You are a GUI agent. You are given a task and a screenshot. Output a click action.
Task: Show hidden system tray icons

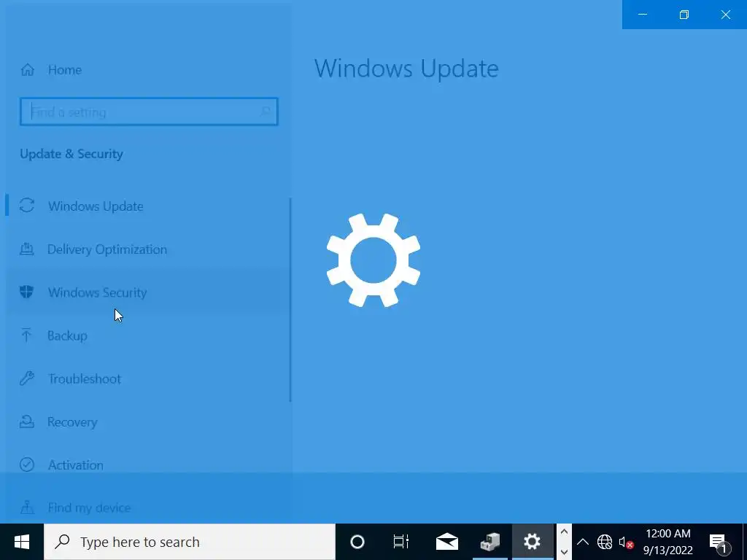point(583,542)
